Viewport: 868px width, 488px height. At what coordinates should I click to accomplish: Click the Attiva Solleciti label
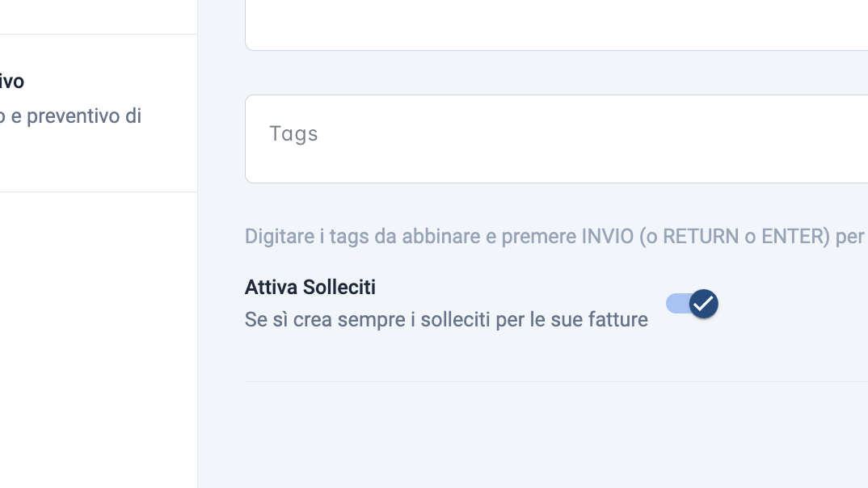(x=310, y=287)
